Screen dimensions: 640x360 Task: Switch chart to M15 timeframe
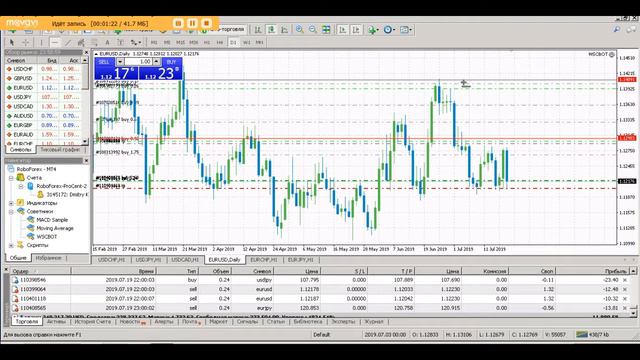(180, 42)
